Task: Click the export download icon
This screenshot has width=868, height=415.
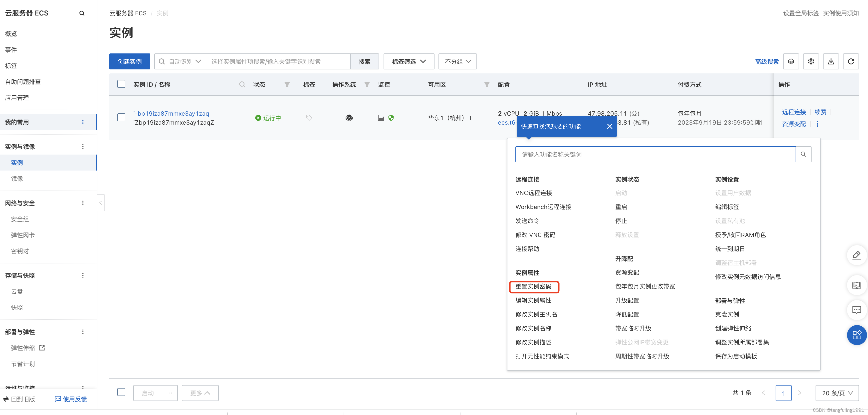Action: coord(831,61)
